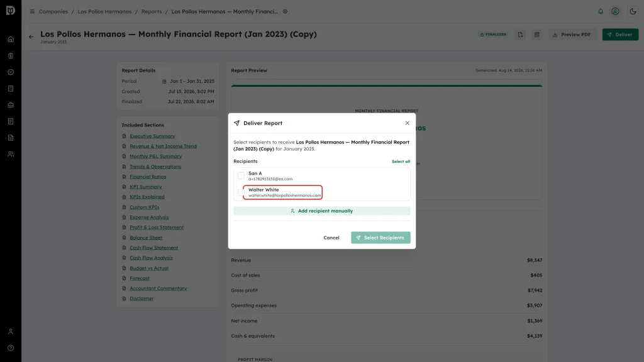
Task: Open the KPIs Explained link
Action: point(147,197)
